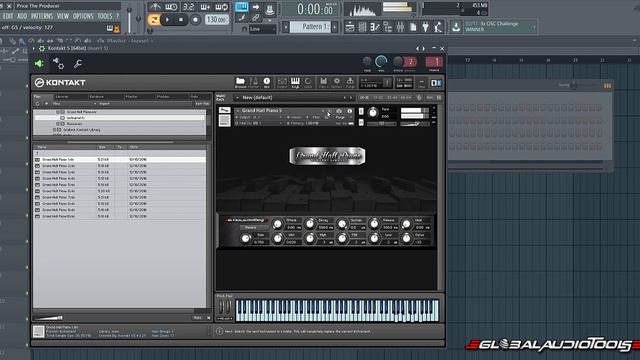Open the playlist view icon
Screen dimensions: 640x360
coord(350,27)
